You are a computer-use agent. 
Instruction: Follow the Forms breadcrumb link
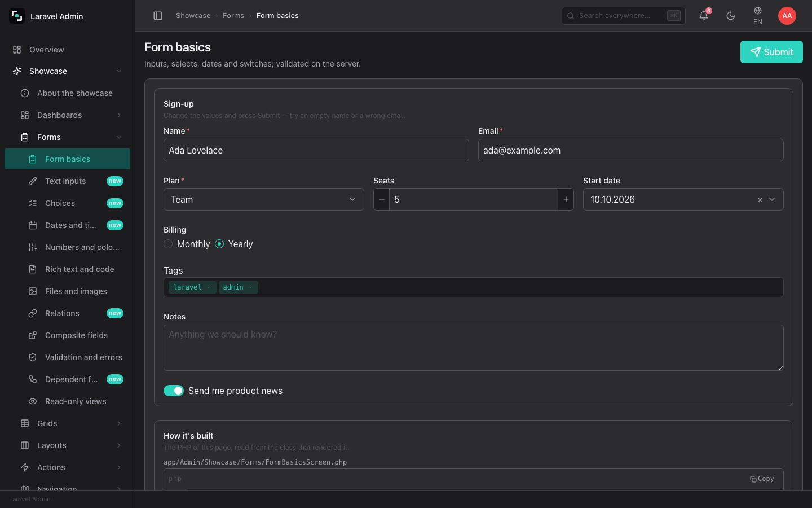[233, 16]
